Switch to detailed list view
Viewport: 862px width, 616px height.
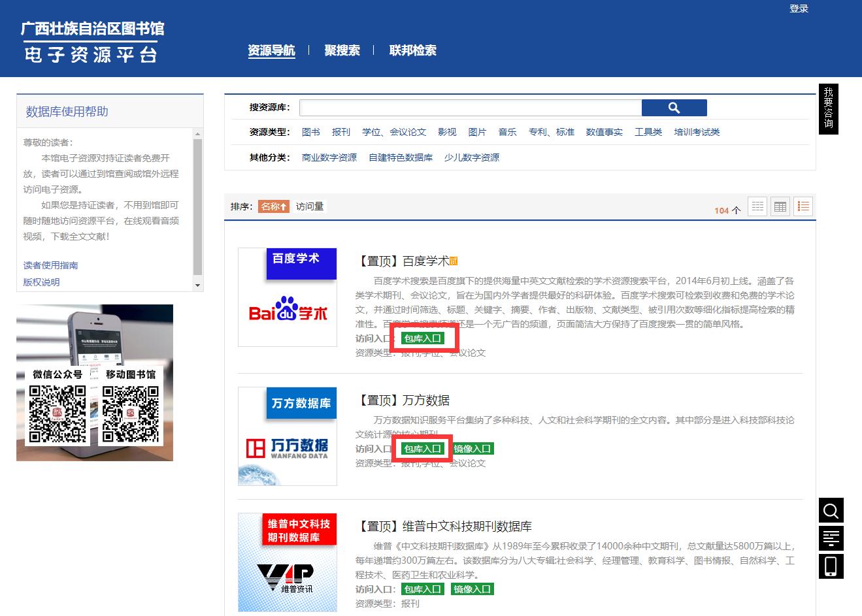(803, 206)
